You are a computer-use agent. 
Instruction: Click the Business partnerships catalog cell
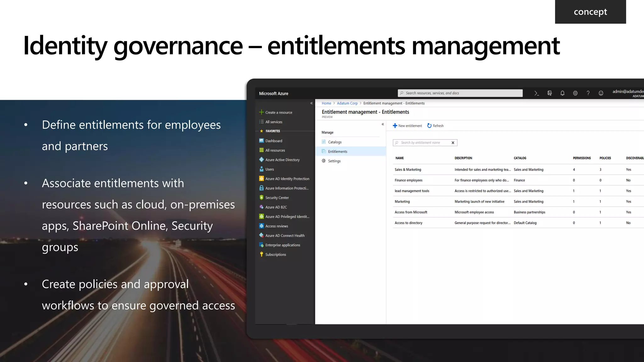pos(529,212)
